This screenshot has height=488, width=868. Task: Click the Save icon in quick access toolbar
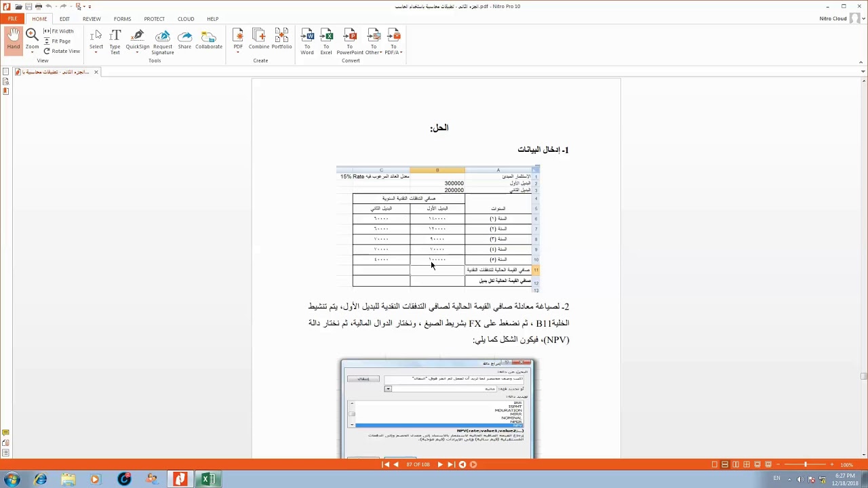tap(28, 7)
